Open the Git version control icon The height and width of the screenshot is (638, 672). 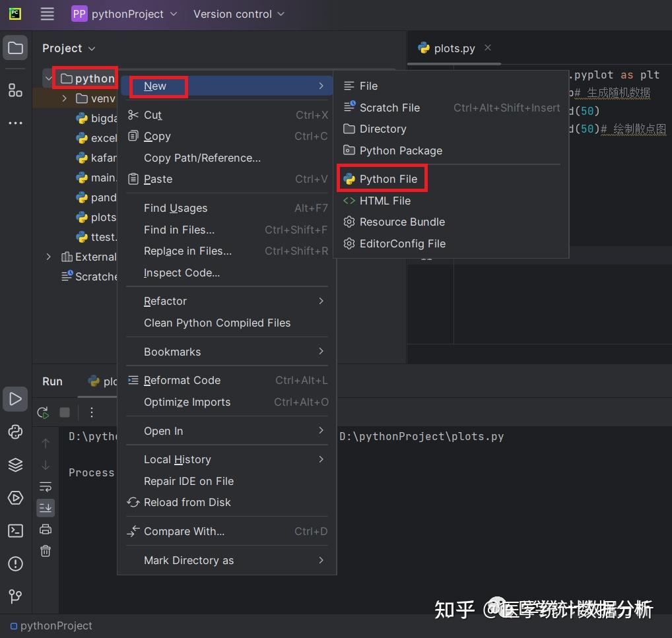click(15, 596)
